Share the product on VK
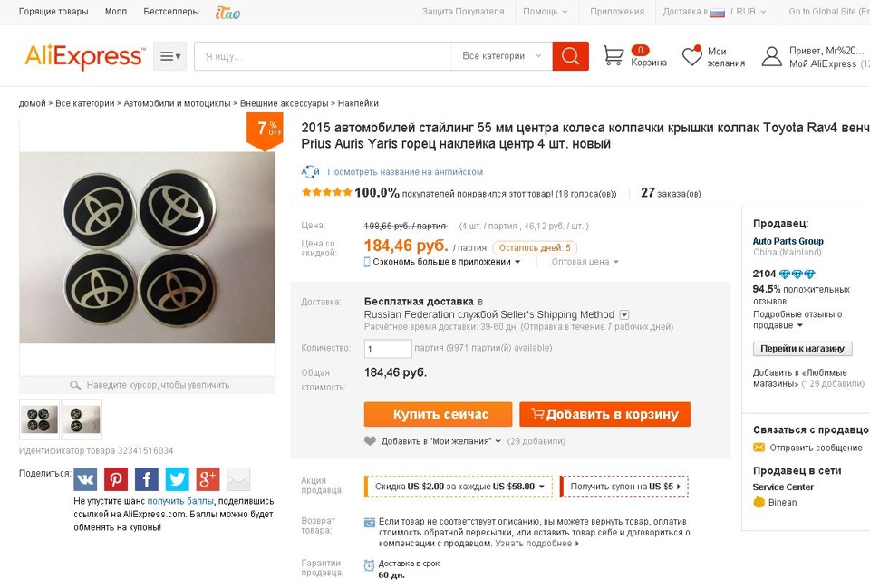This screenshot has height=588, width=870. 85,479
